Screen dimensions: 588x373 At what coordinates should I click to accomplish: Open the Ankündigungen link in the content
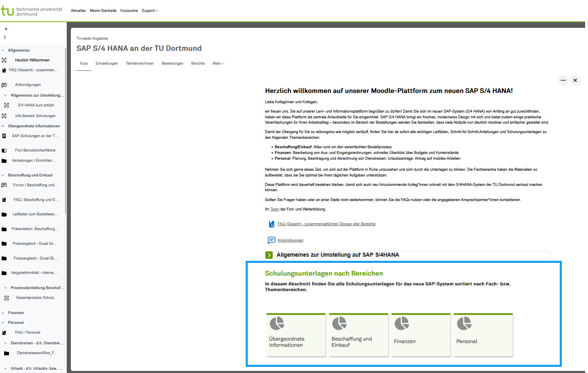click(290, 240)
